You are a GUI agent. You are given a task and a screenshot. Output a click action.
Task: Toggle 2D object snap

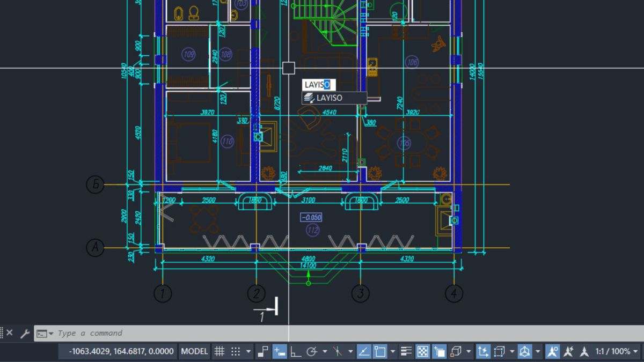[x=380, y=351]
